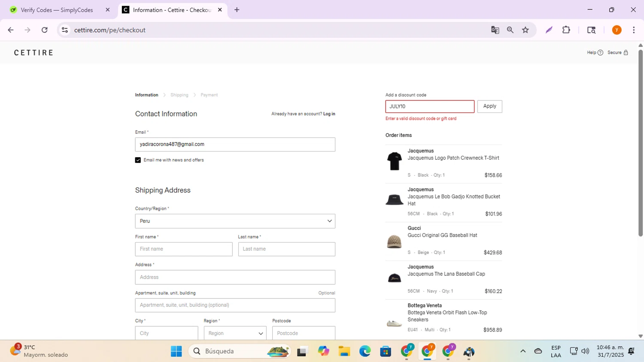Bookmark this page with star icon

click(526, 30)
